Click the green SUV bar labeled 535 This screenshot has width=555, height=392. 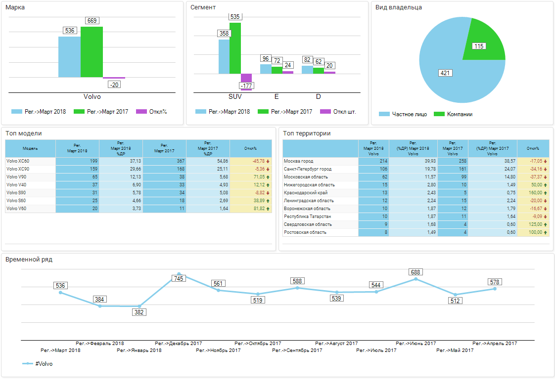[x=235, y=48]
